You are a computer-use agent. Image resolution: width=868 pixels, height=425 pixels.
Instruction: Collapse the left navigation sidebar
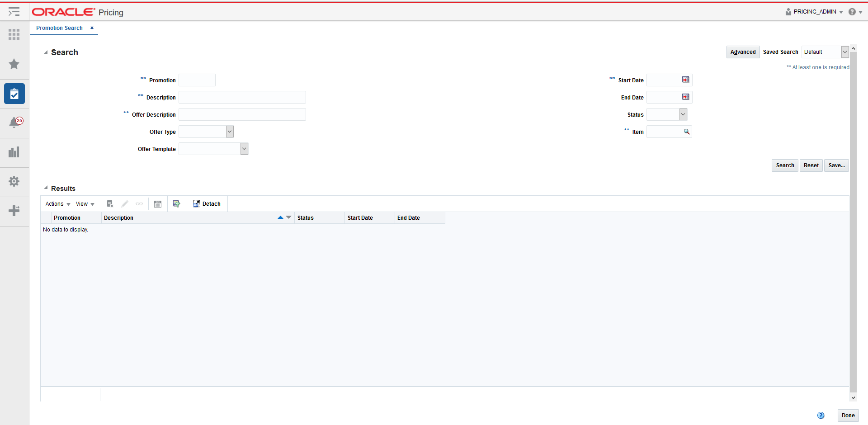(x=14, y=12)
